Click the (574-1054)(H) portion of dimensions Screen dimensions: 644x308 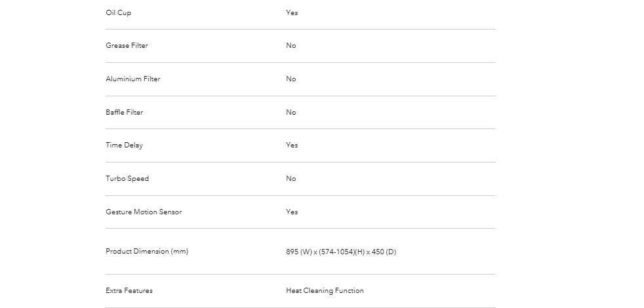tap(342, 252)
